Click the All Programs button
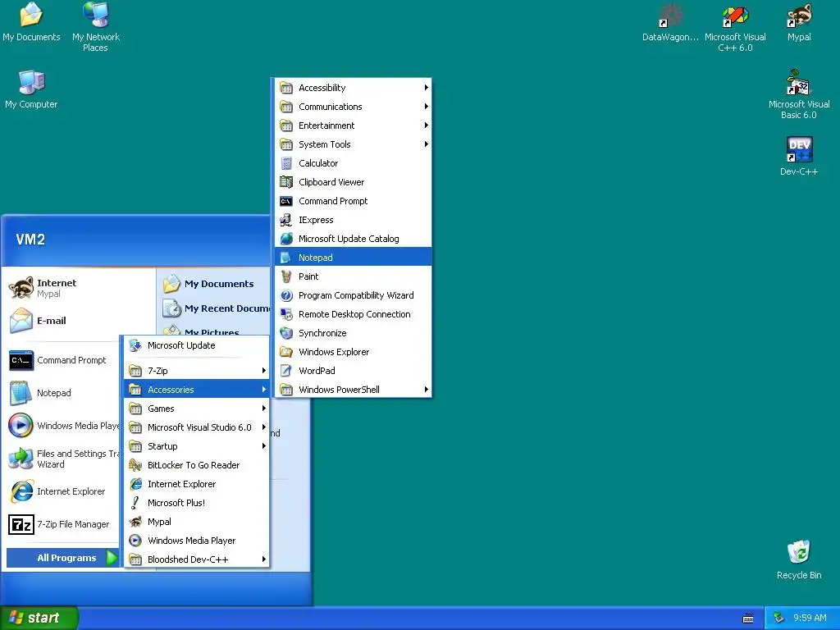The width and height of the screenshot is (840, 630). click(x=62, y=558)
